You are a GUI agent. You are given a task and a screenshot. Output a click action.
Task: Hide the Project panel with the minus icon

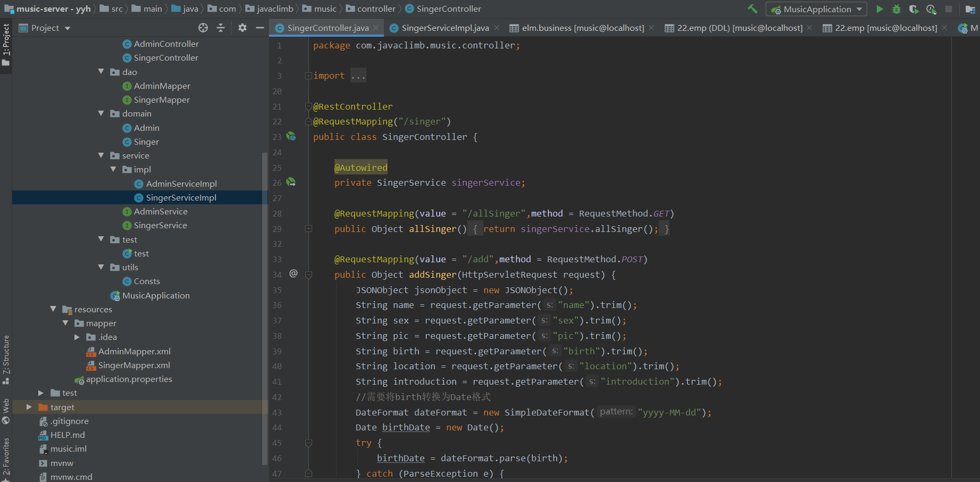point(260,28)
